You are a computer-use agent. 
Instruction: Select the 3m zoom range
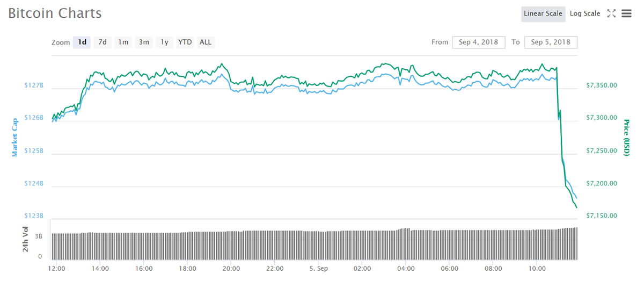144,42
